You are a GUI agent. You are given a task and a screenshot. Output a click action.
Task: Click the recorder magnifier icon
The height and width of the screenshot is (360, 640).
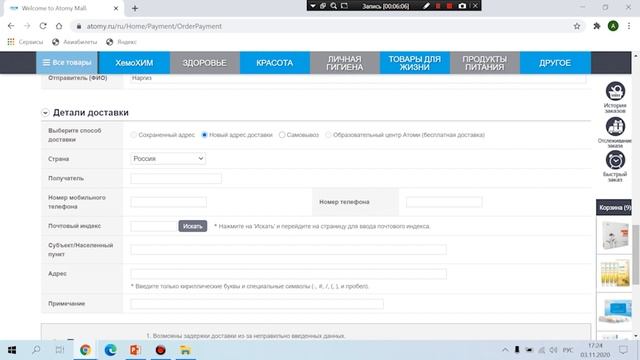coord(333,6)
